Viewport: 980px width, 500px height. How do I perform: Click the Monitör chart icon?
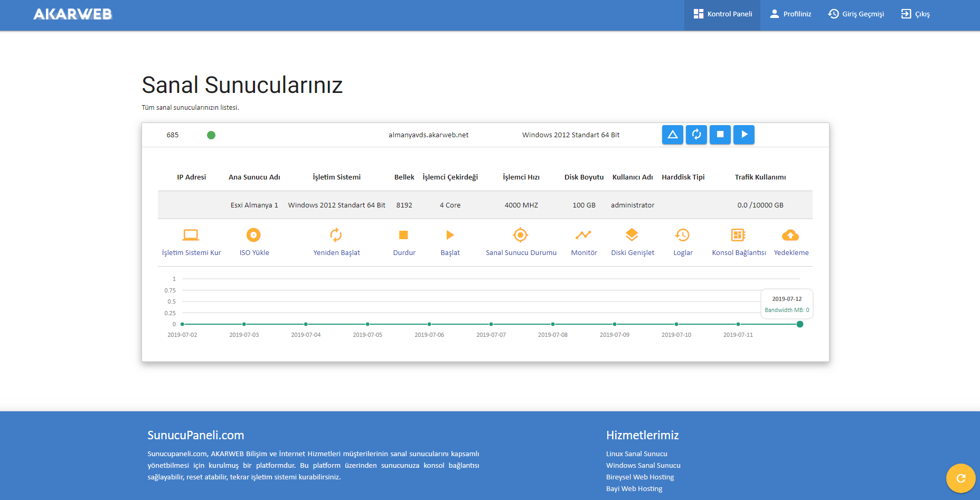click(x=583, y=235)
